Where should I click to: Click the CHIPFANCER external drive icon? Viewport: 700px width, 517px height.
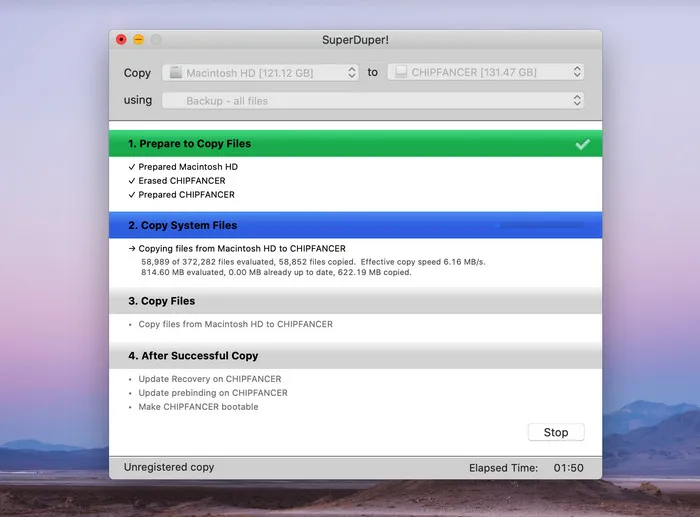(x=401, y=72)
